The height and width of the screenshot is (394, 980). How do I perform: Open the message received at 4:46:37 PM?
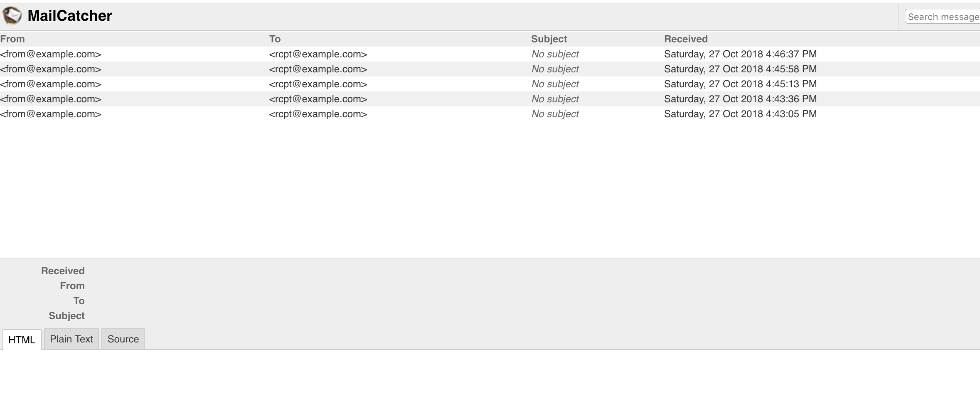[x=490, y=54]
